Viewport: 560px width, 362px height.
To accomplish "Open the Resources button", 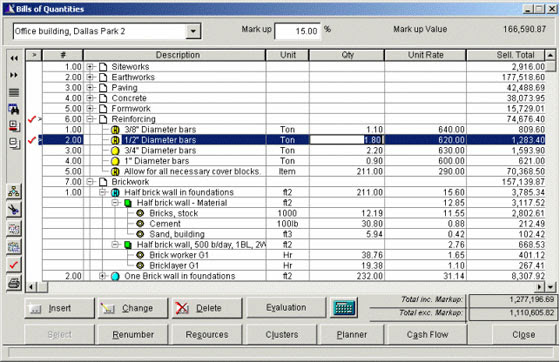I will pyautogui.click(x=207, y=335).
